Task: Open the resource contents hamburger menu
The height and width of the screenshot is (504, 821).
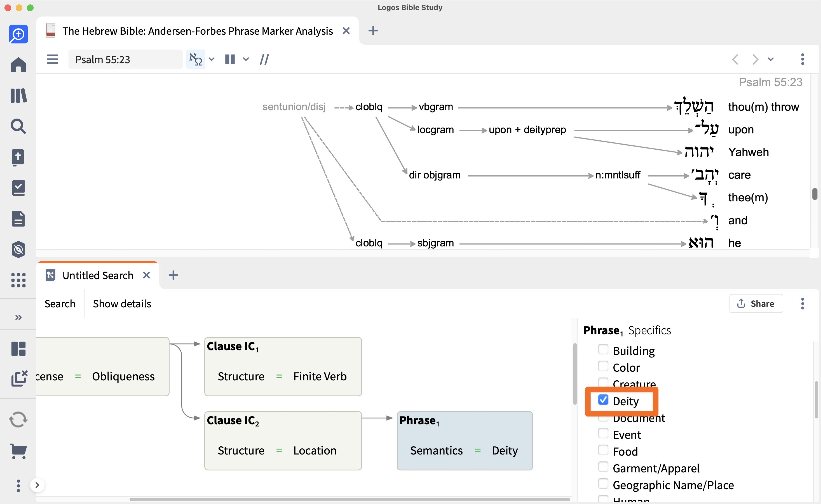Action: click(x=52, y=59)
